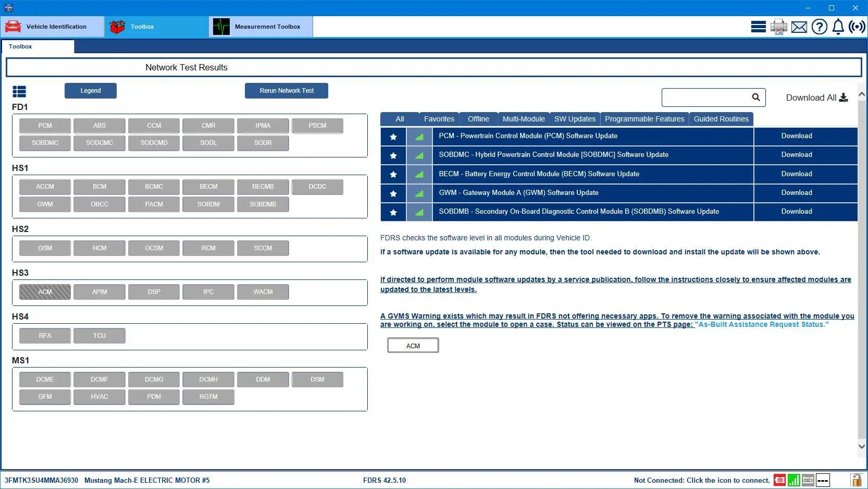The width and height of the screenshot is (868, 489).
Task: Select the Offline filter tab
Action: (478, 119)
